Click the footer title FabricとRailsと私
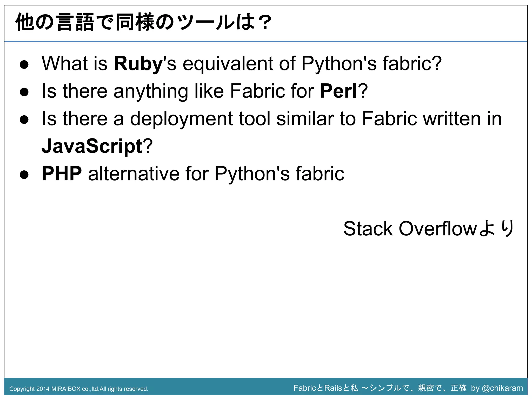Image resolution: width=532 pixels, height=399 pixels. coord(326,388)
